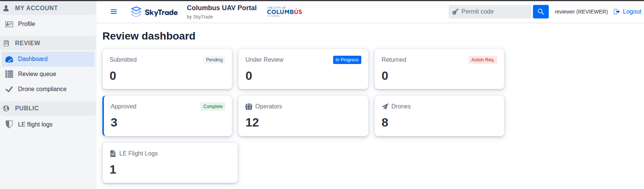Click the LE Flight Logs document icon
Screen dimensions: 644x189
(x=113, y=154)
